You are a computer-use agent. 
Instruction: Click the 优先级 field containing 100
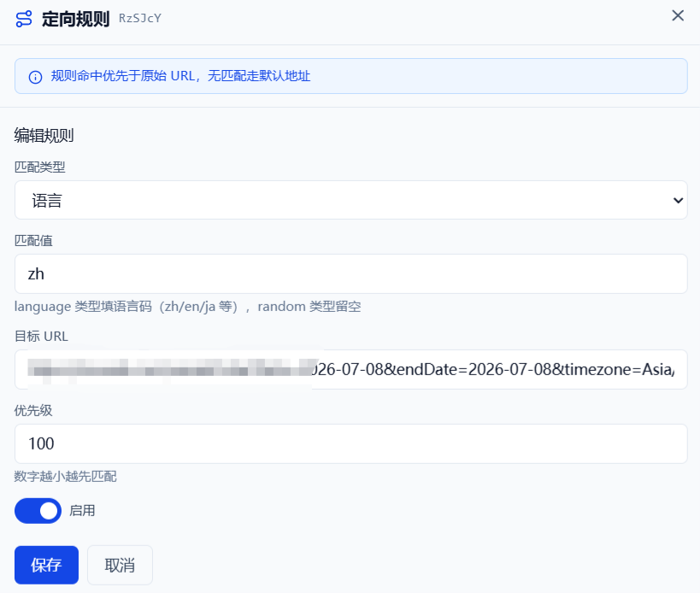click(351, 444)
